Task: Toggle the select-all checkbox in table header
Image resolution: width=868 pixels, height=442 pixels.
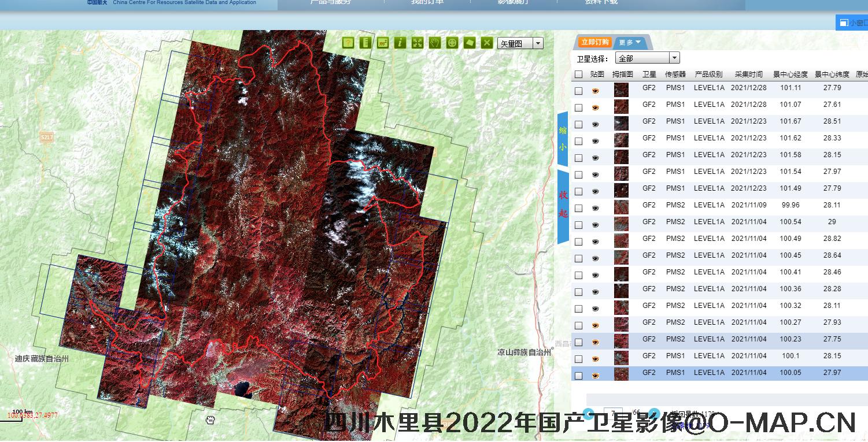Action: point(579,75)
